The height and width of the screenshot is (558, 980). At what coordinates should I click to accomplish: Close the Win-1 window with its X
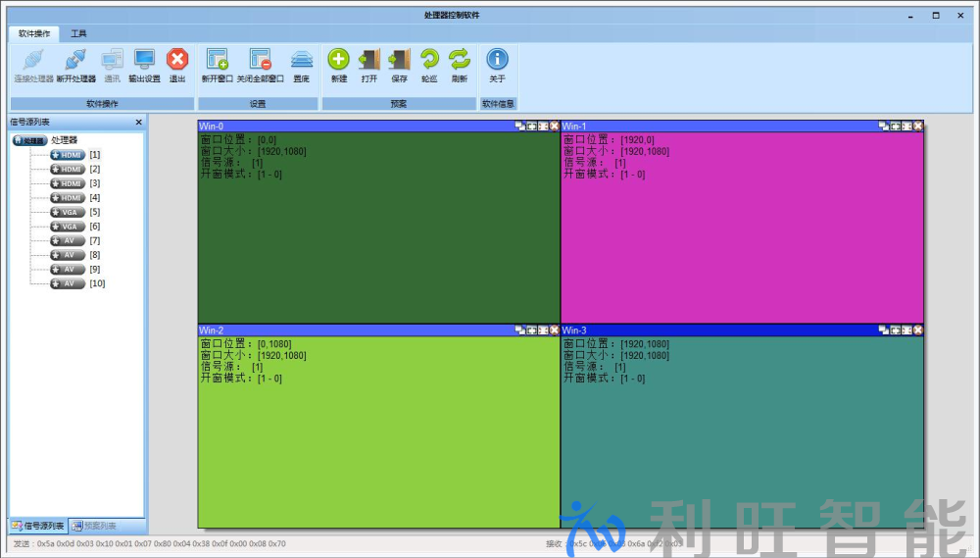pos(917,127)
